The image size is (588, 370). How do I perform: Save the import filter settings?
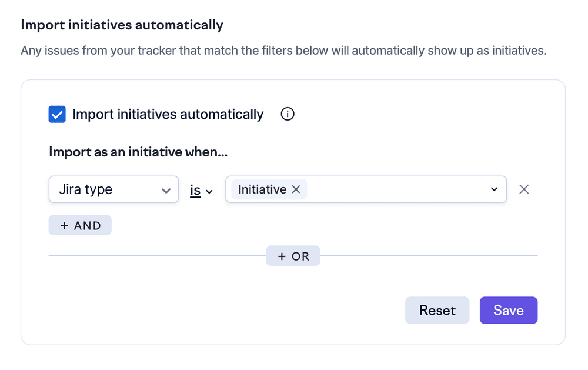click(x=508, y=310)
